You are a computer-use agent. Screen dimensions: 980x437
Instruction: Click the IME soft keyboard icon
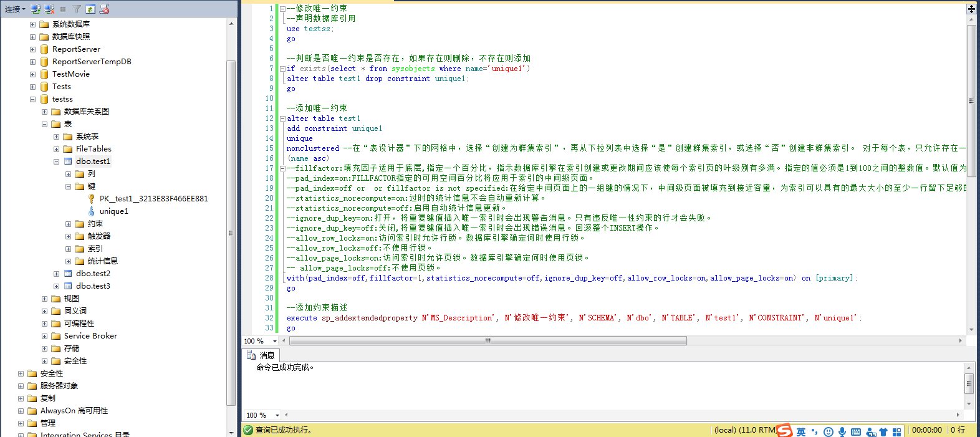(x=856, y=431)
